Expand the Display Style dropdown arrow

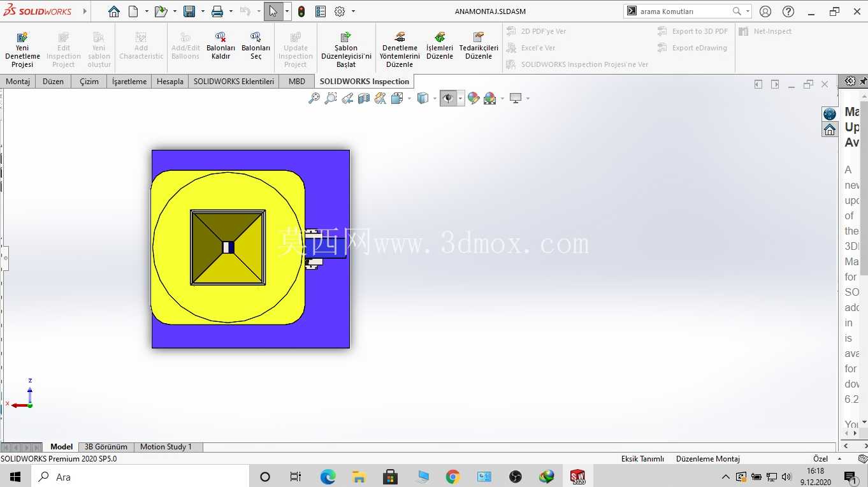435,98
